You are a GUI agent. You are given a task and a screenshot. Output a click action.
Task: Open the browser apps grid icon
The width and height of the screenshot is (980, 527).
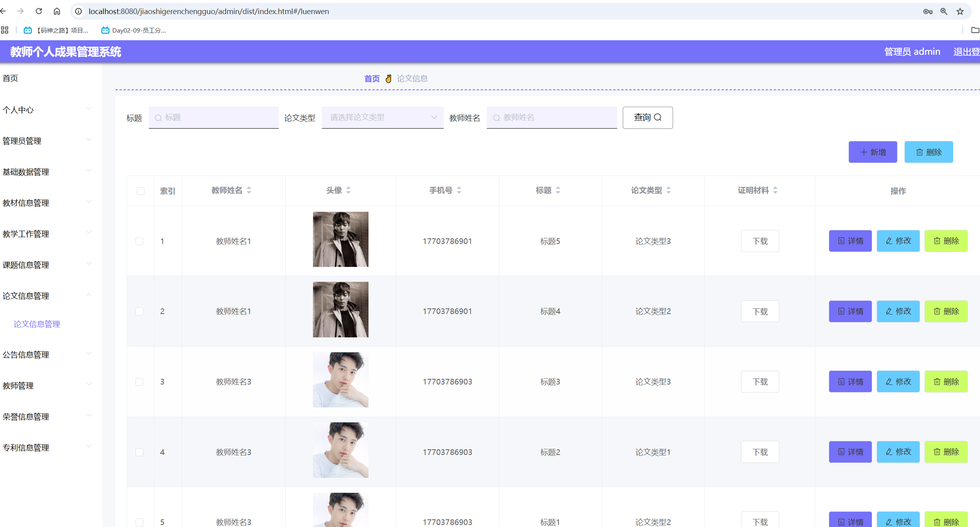(x=5, y=30)
